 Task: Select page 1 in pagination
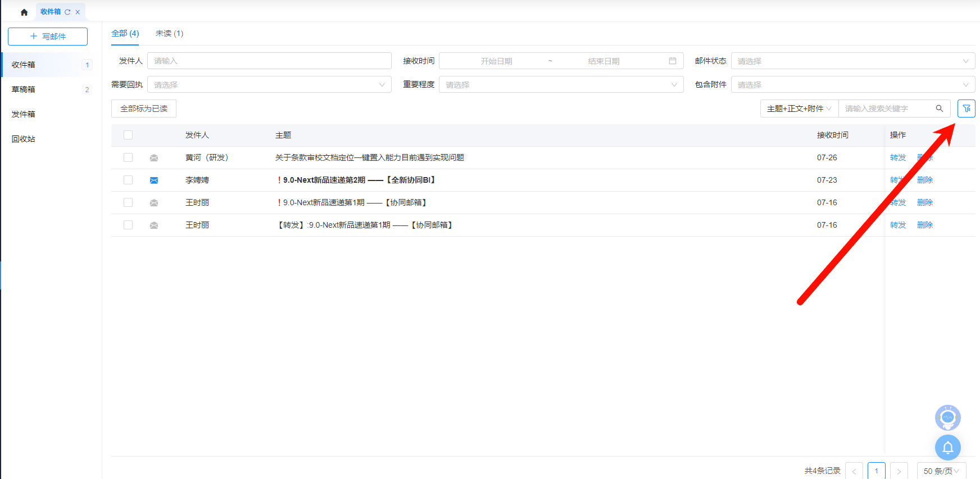pos(876,471)
